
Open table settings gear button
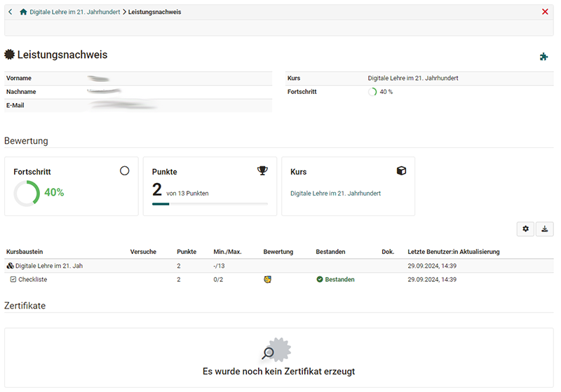click(x=525, y=229)
